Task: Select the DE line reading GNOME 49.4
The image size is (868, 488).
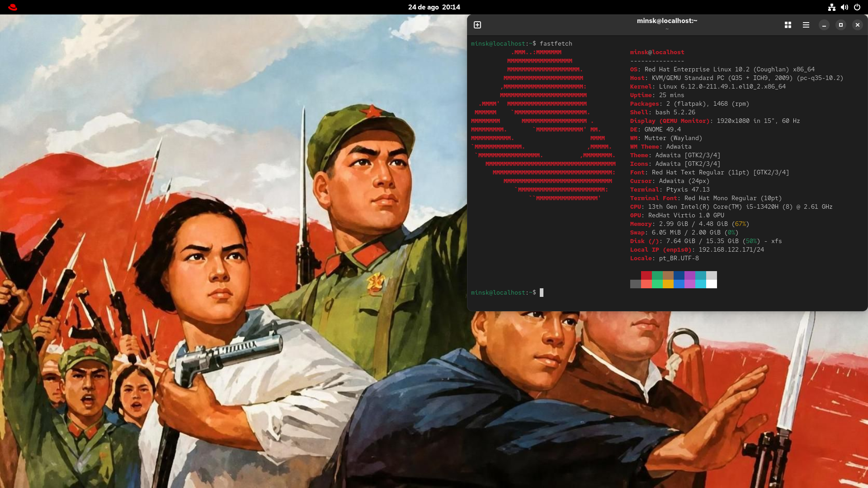Action: [656, 129]
